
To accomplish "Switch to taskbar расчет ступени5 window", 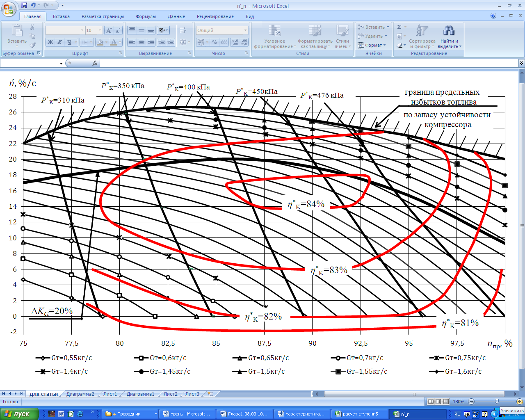I will pos(360,414).
